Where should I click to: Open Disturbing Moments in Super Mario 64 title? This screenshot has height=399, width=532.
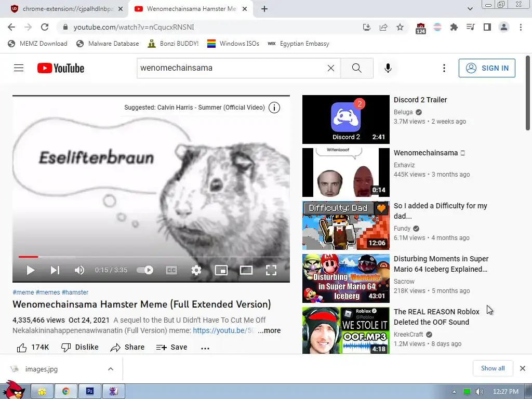441,264
